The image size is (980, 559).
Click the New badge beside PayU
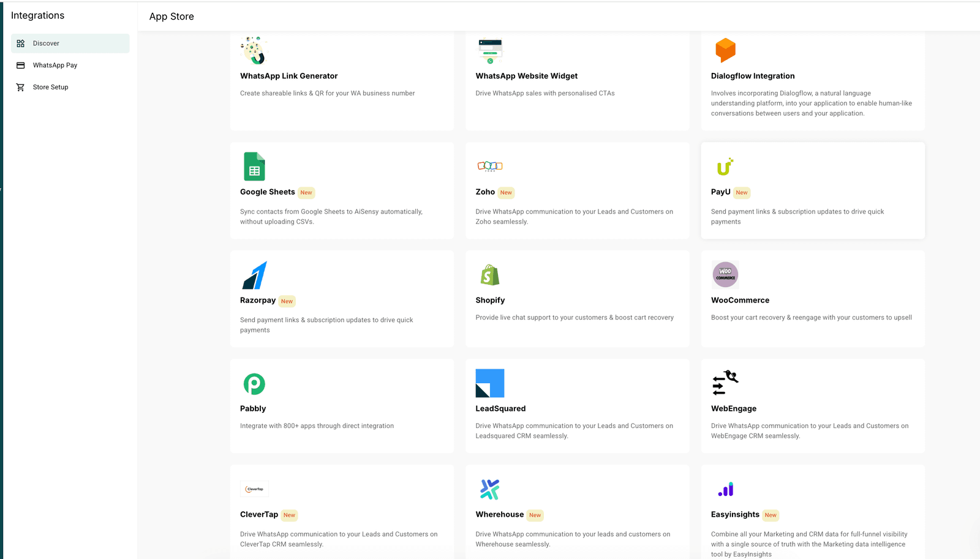[x=742, y=193]
